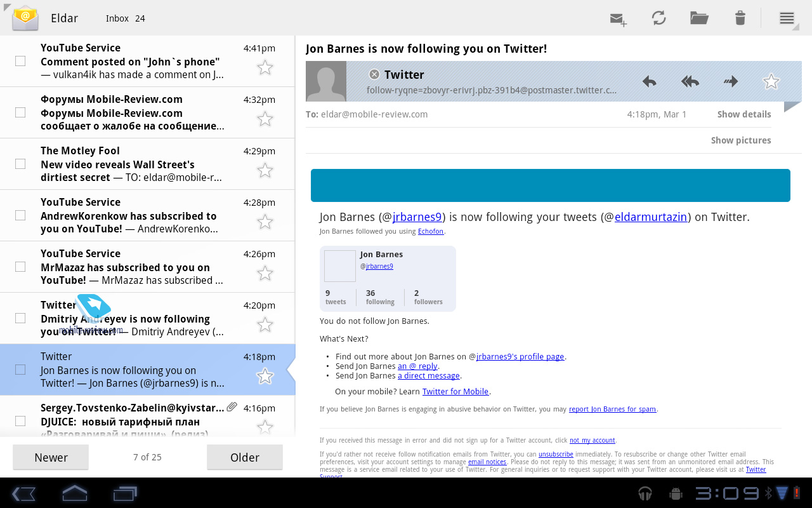
Task: Star the open Jon Barnes message
Action: (x=771, y=81)
